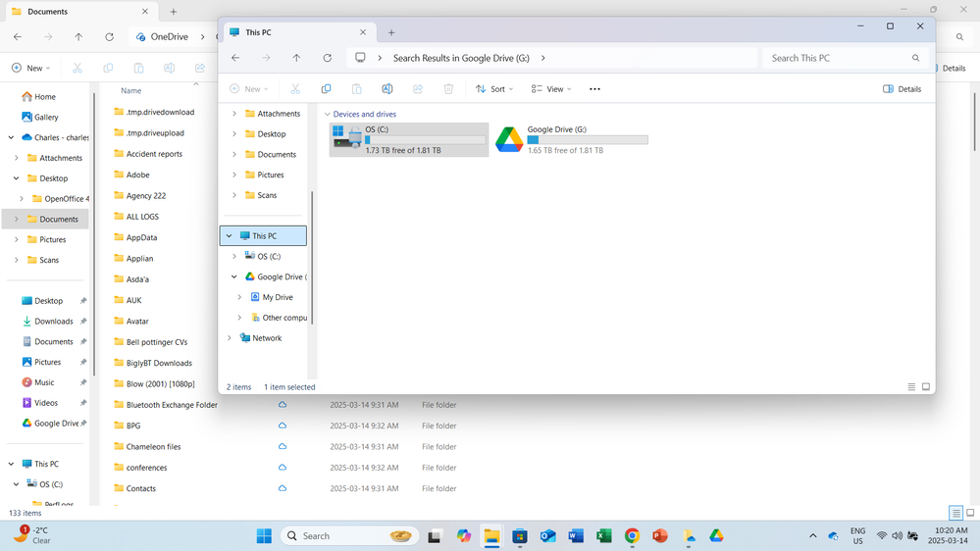Click the clock showing 10:20 AM
The image size is (980, 551).
950,535
